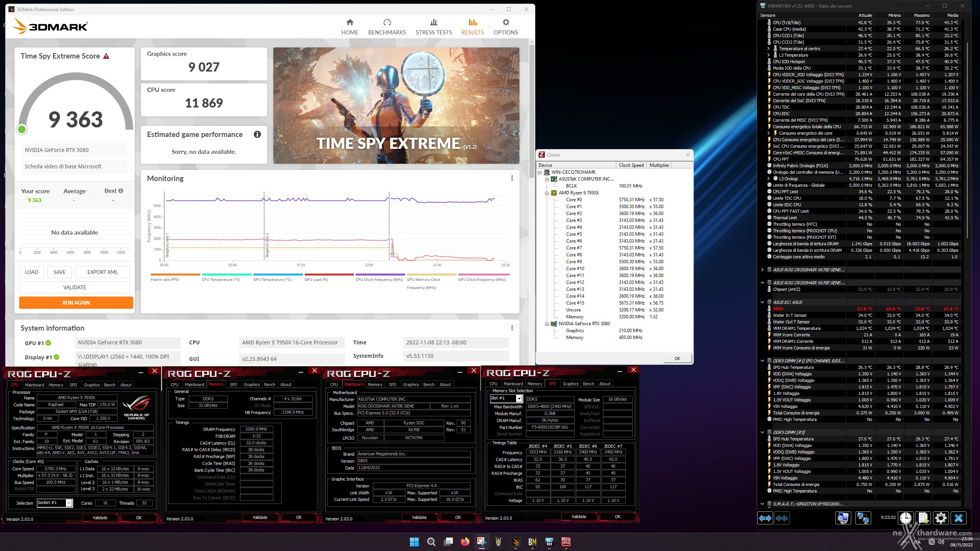This screenshot has height=551, width=980.
Task: Collapse the S.M.A.R.T.: KINGSTON sensor section
Action: (x=762, y=504)
